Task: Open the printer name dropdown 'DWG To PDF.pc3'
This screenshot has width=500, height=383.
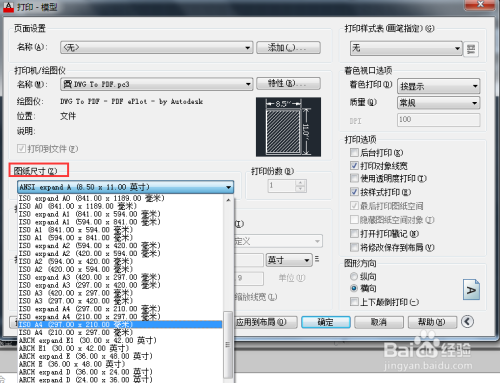Action: (x=157, y=84)
